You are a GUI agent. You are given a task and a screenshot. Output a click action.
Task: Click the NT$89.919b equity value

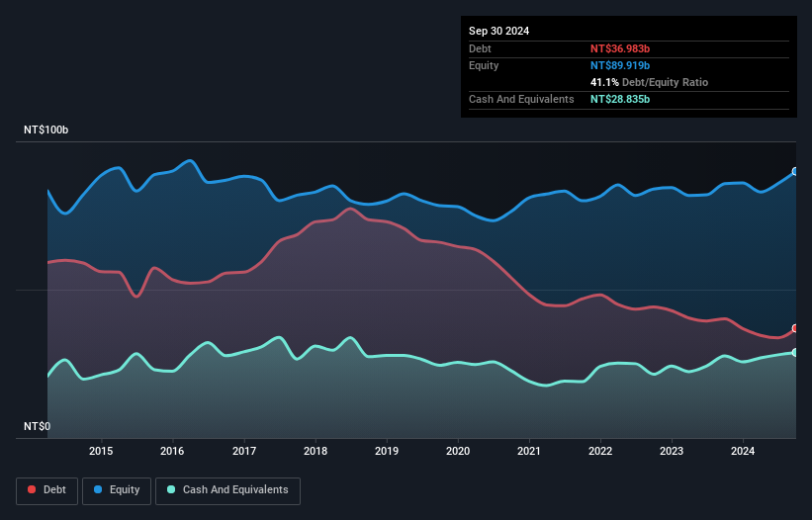pos(620,65)
